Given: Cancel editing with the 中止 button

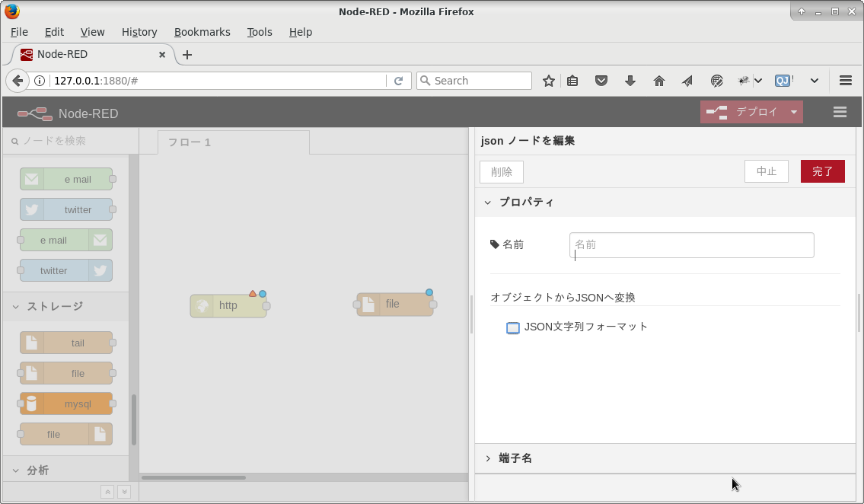Looking at the screenshot, I should tap(766, 171).
